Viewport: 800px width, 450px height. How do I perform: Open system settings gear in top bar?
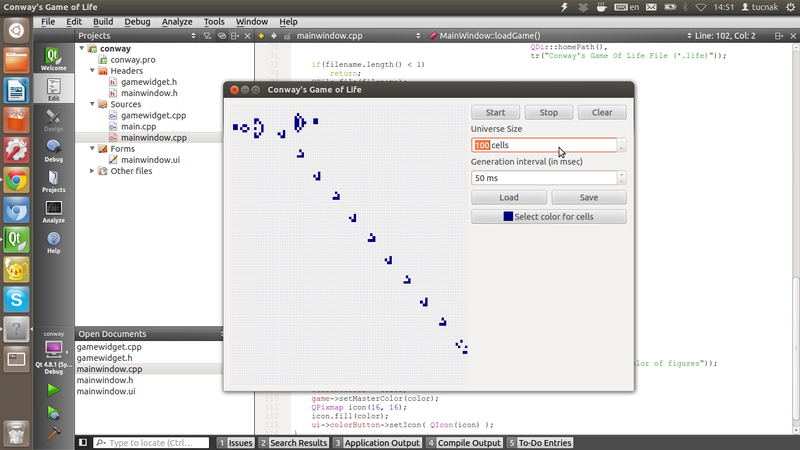[x=790, y=7]
